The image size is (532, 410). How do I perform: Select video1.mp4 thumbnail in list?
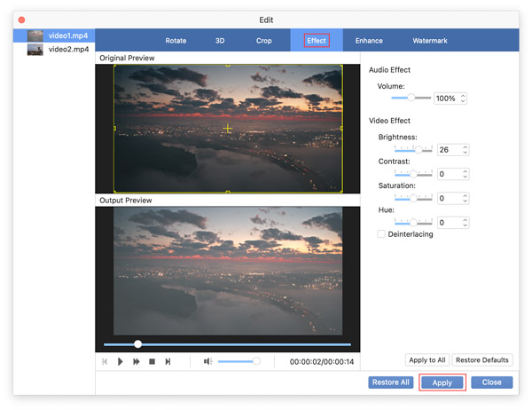(x=35, y=35)
